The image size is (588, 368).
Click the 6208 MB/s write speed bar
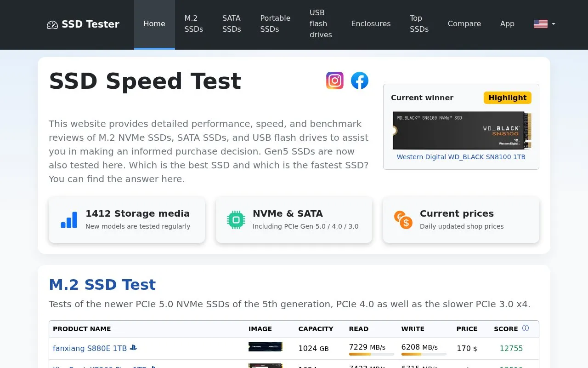tap(424, 354)
